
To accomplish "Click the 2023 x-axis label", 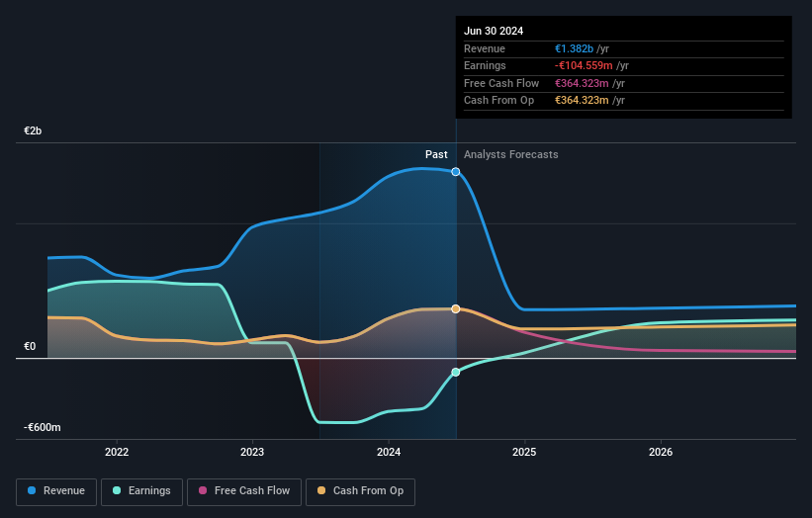I will (252, 452).
